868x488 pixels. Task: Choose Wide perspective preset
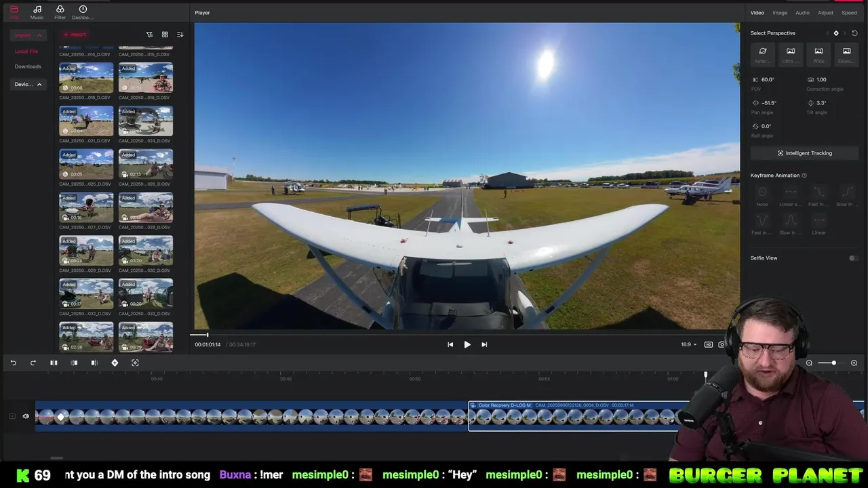[818, 54]
